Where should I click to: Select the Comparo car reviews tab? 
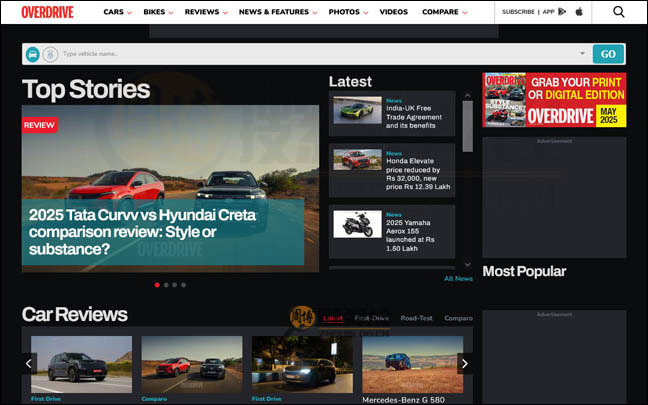[458, 318]
